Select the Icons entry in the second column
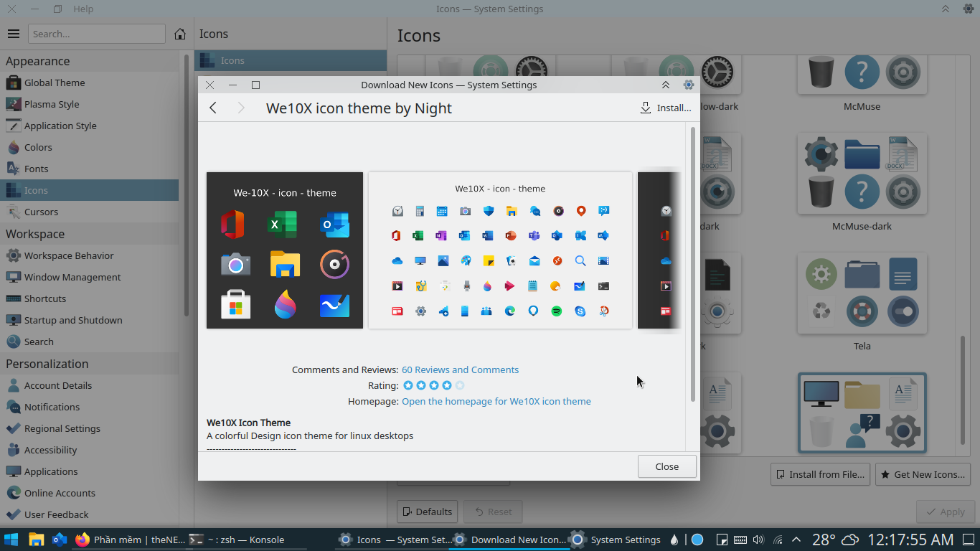 point(291,61)
